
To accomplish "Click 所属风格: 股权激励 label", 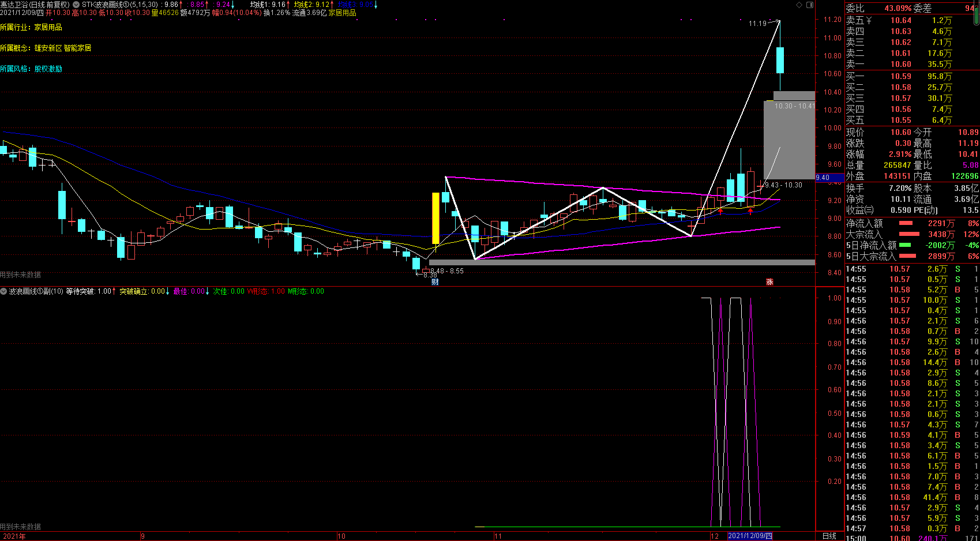I will click(x=31, y=69).
